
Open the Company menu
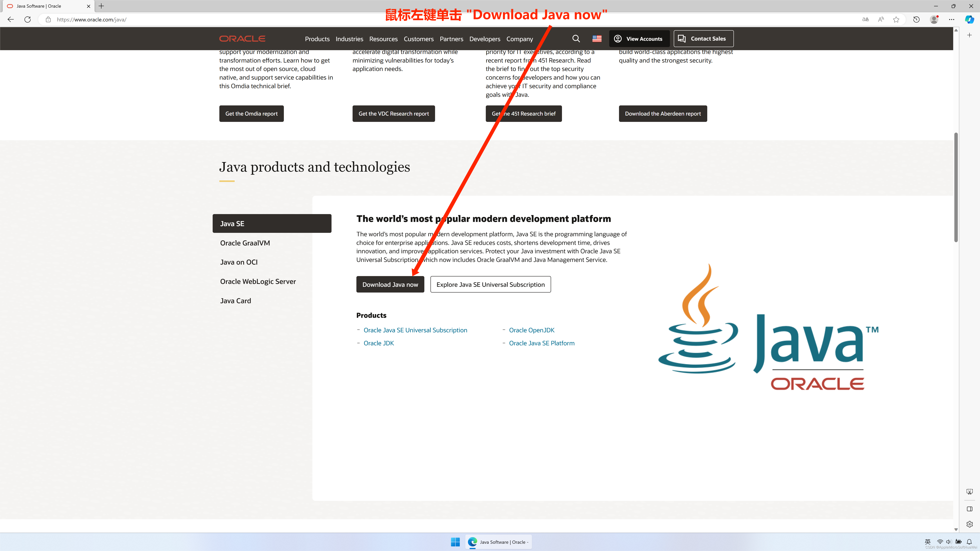[519, 39]
